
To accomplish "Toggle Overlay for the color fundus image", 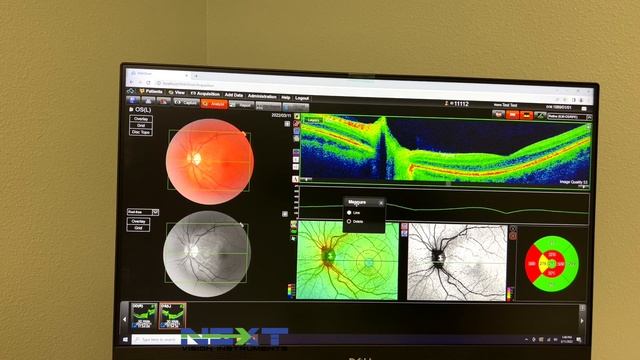I will [x=141, y=119].
